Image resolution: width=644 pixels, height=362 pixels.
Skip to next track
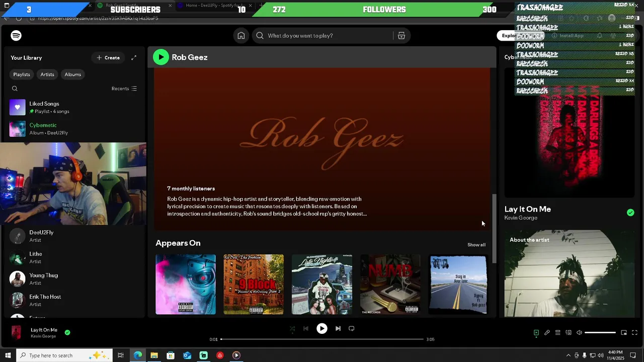coord(338,329)
